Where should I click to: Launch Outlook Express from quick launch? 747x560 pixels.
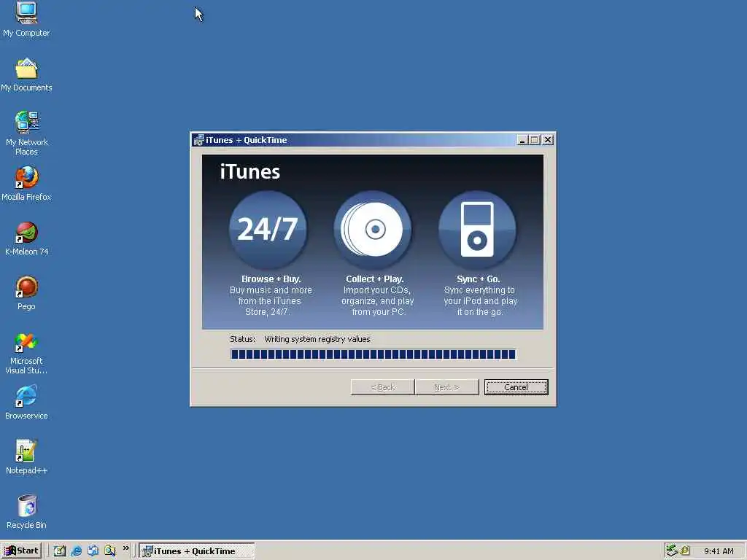click(93, 551)
